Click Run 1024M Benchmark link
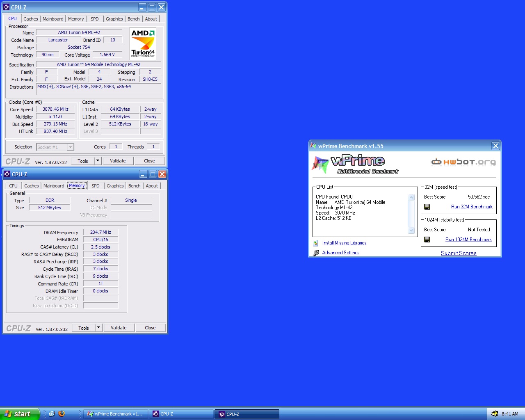The height and width of the screenshot is (420, 525). point(468,240)
